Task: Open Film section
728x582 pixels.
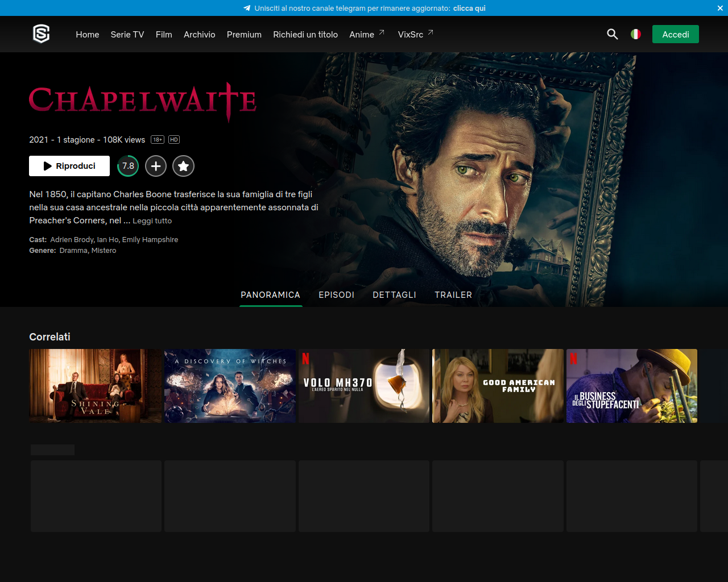Action: click(x=164, y=35)
